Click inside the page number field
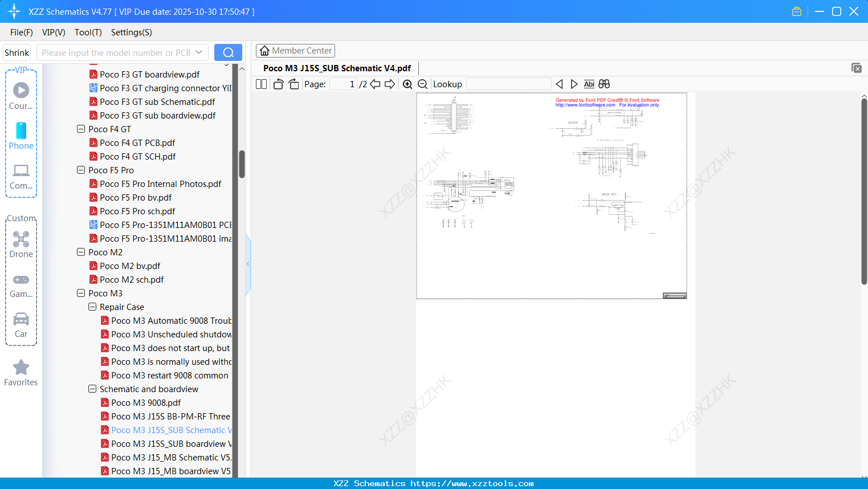Image resolution: width=868 pixels, height=489 pixels. 342,83
